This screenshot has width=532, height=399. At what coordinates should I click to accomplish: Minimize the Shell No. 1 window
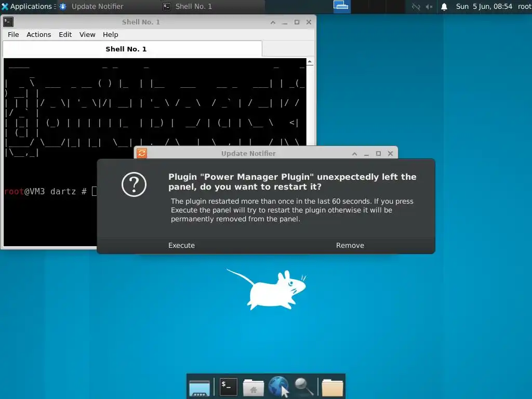tap(285, 22)
